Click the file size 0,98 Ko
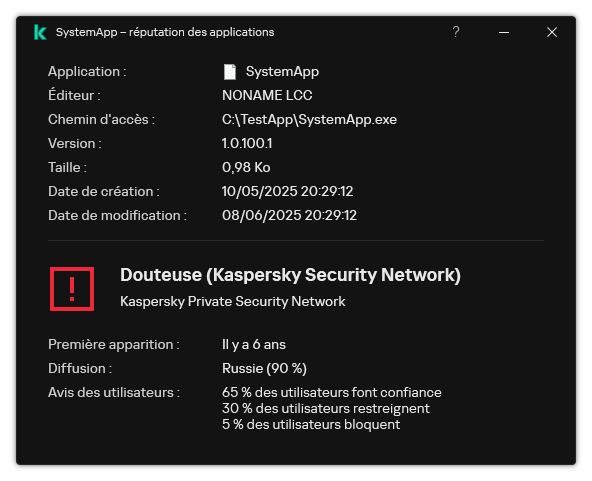 click(x=246, y=168)
